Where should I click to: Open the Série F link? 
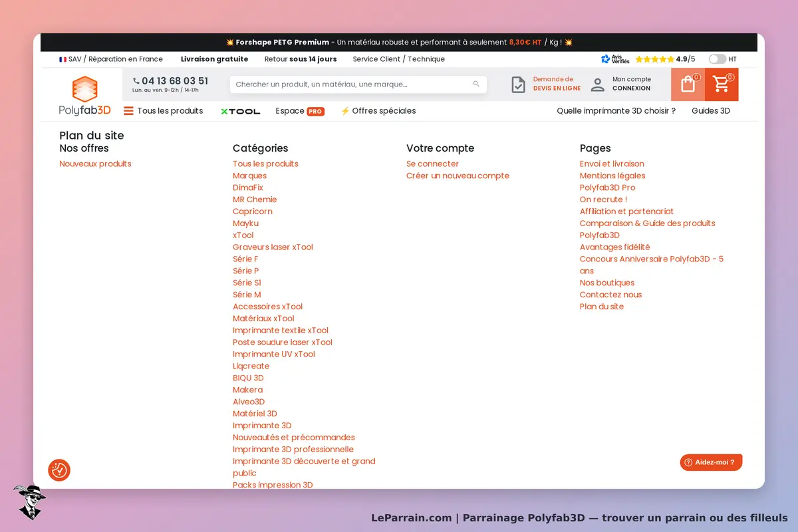click(x=245, y=259)
